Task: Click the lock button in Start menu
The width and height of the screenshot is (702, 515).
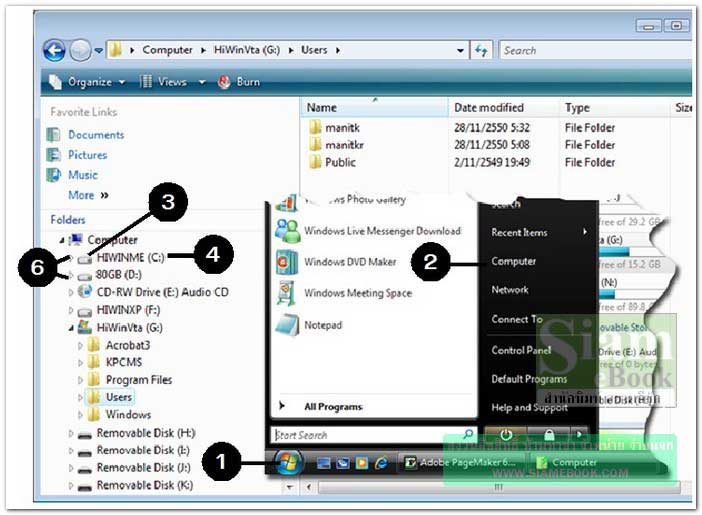Action: click(x=549, y=435)
